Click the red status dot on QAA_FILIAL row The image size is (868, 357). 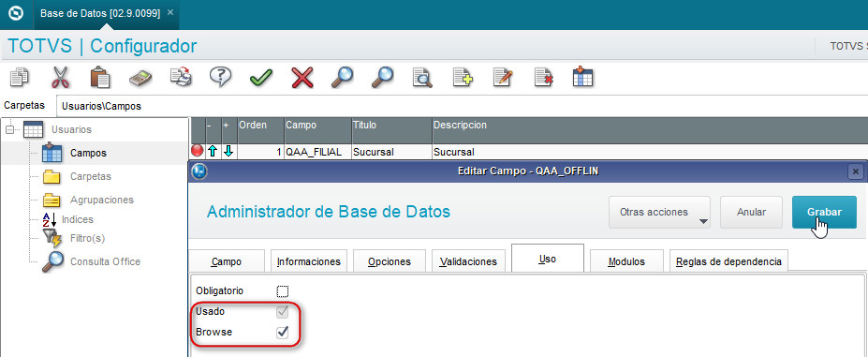pos(197,151)
